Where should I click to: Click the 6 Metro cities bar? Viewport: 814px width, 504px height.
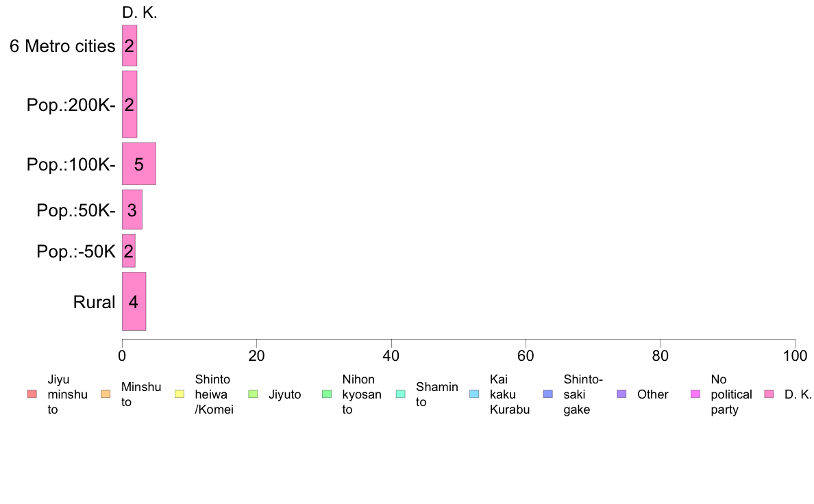pyautogui.click(x=129, y=46)
